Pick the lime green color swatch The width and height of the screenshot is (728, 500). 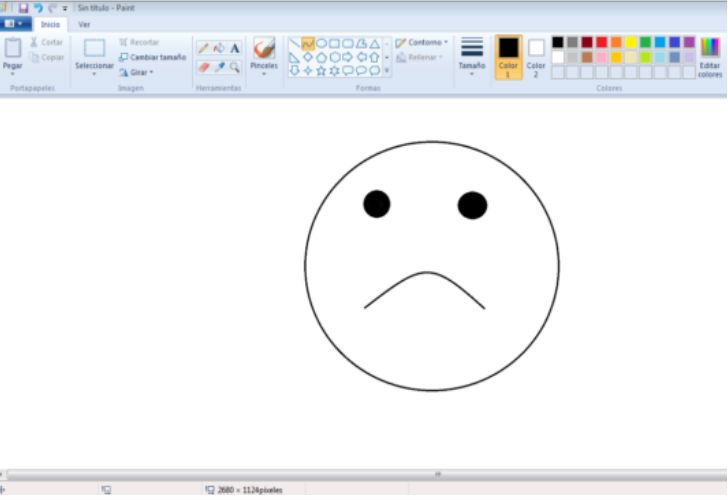coord(645,58)
